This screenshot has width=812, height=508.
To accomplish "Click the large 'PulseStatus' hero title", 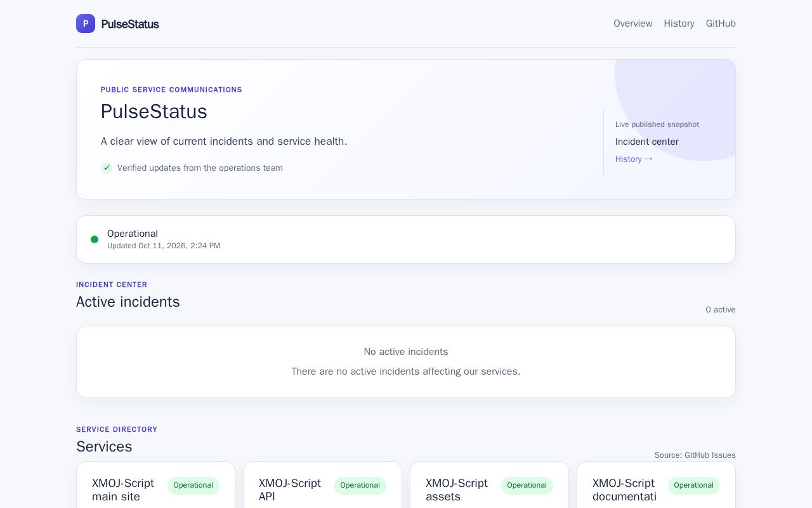I will coord(154,111).
